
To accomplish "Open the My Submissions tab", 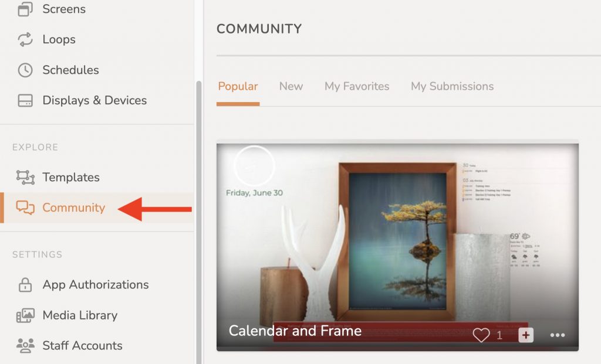I will [x=453, y=86].
